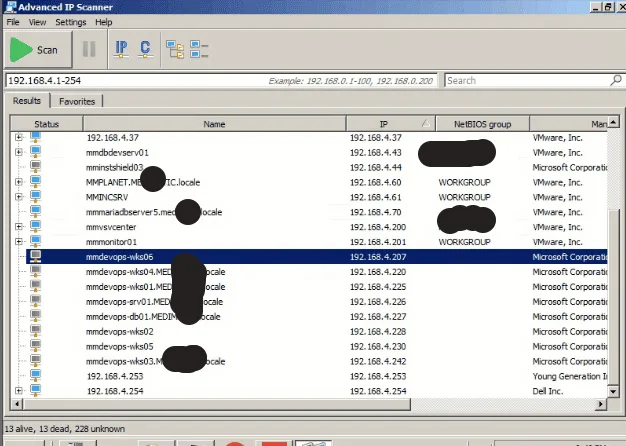Click computer icon of mmdevops-srv01 row
626x446 pixels.
coord(36,301)
